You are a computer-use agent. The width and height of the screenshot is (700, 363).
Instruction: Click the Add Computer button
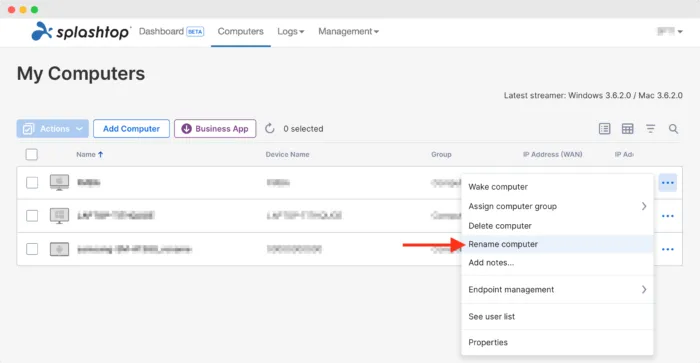click(x=131, y=129)
